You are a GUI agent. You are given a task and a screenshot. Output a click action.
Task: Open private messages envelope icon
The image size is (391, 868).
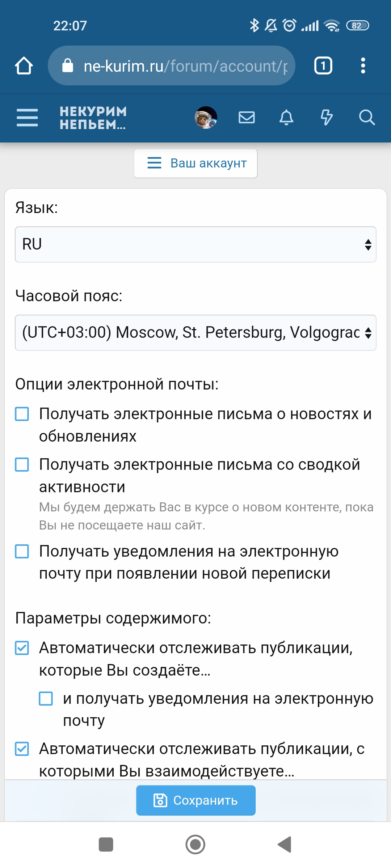[247, 118]
